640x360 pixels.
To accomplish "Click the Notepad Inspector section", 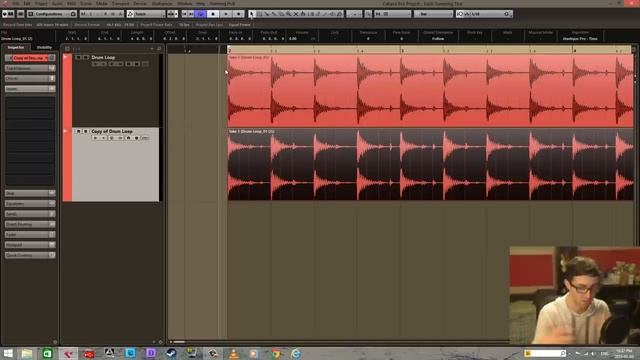I will tap(30, 245).
